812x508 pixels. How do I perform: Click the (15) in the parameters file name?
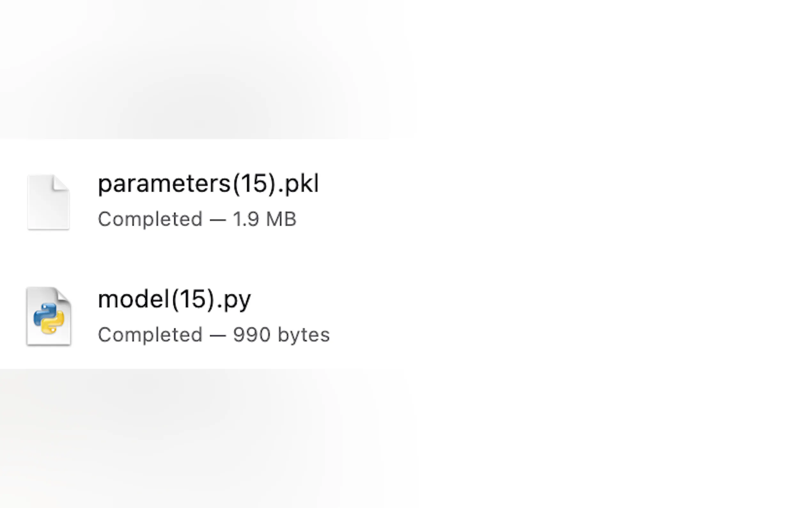click(254, 184)
